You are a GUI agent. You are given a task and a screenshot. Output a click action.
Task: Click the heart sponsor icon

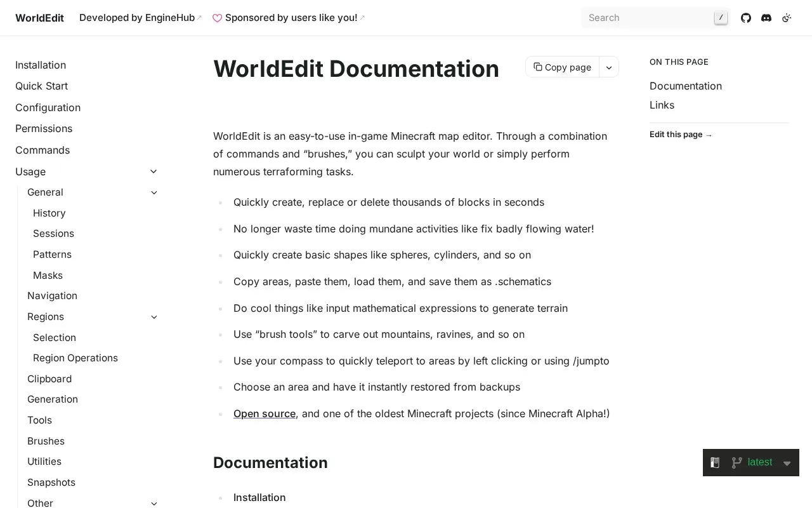point(217,18)
